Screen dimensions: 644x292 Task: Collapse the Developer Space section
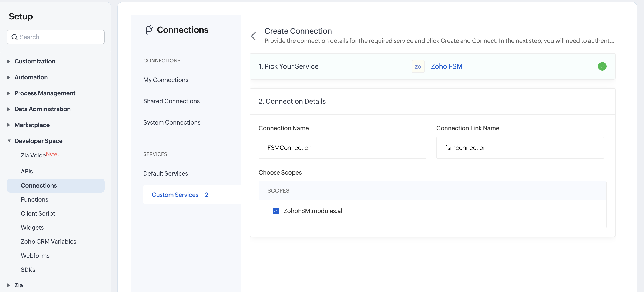pyautogui.click(x=9, y=141)
